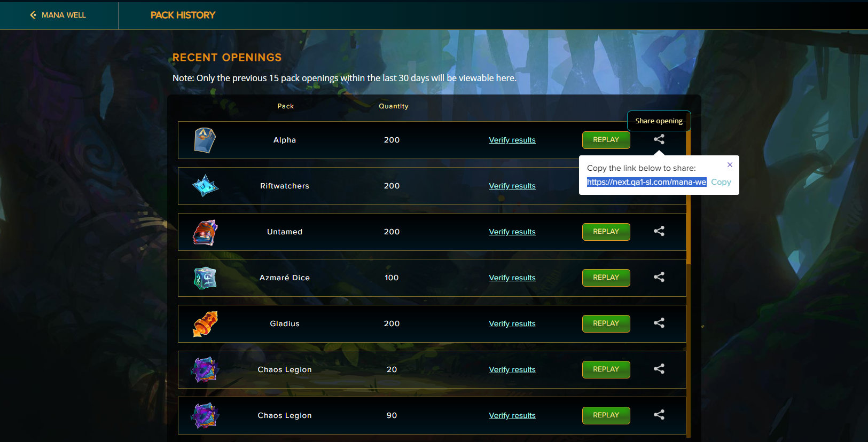The image size is (868, 442).
Task: Share the Untamed pack opening
Action: pyautogui.click(x=659, y=231)
